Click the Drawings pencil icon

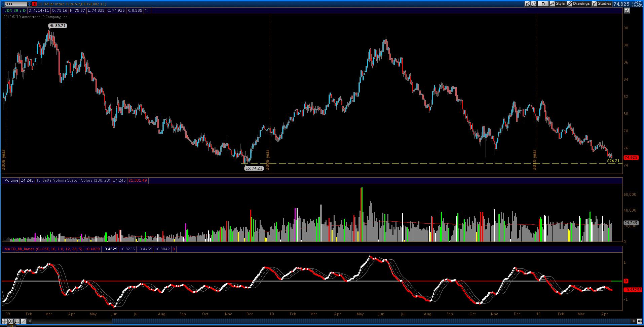point(569,4)
